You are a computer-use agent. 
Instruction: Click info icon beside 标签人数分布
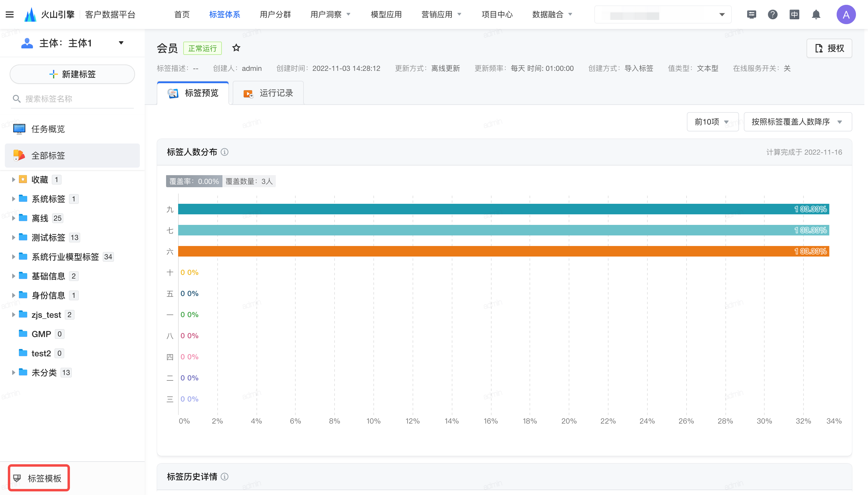(225, 152)
